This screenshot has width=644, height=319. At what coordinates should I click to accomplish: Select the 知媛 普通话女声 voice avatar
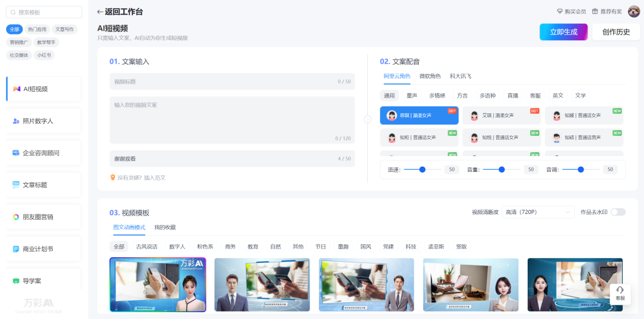click(557, 116)
